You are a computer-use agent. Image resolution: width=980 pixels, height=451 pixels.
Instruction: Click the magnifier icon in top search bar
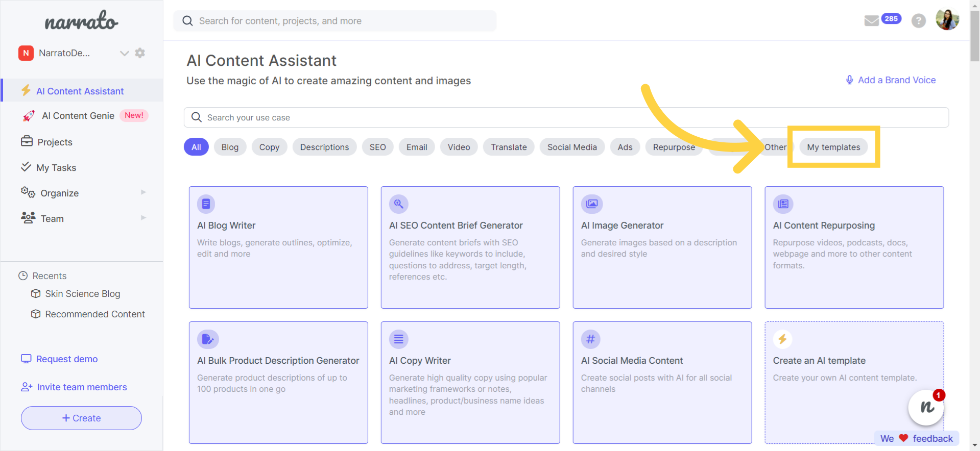point(187,21)
